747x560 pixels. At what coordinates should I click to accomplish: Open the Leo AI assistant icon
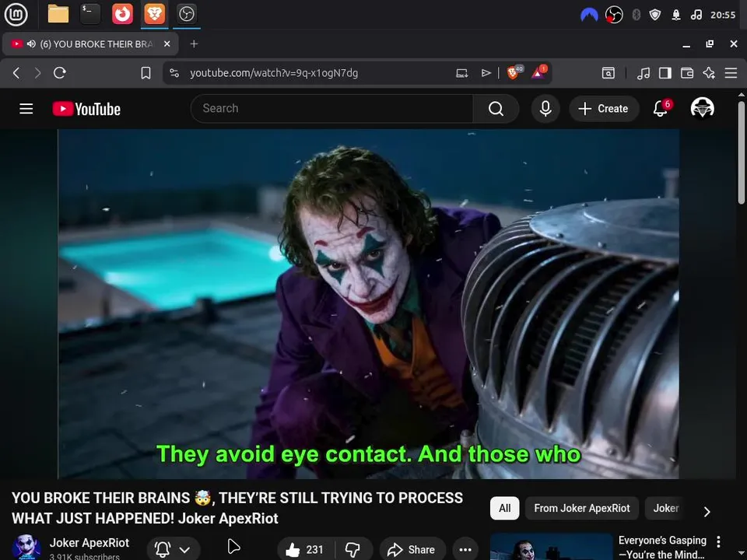(709, 73)
